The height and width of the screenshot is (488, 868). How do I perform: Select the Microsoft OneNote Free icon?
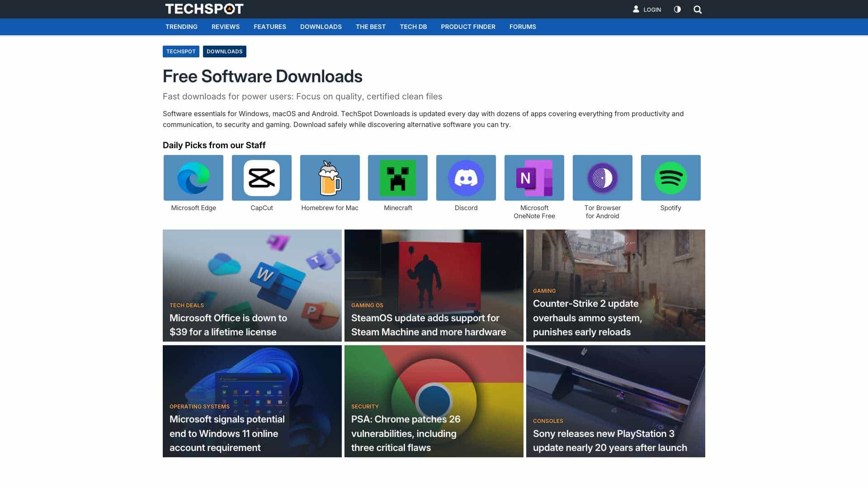[534, 178]
